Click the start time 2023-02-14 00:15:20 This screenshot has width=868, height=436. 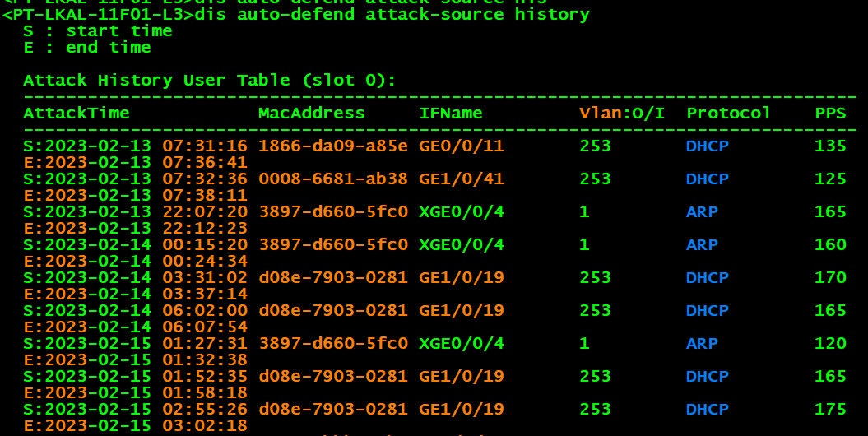point(136,244)
